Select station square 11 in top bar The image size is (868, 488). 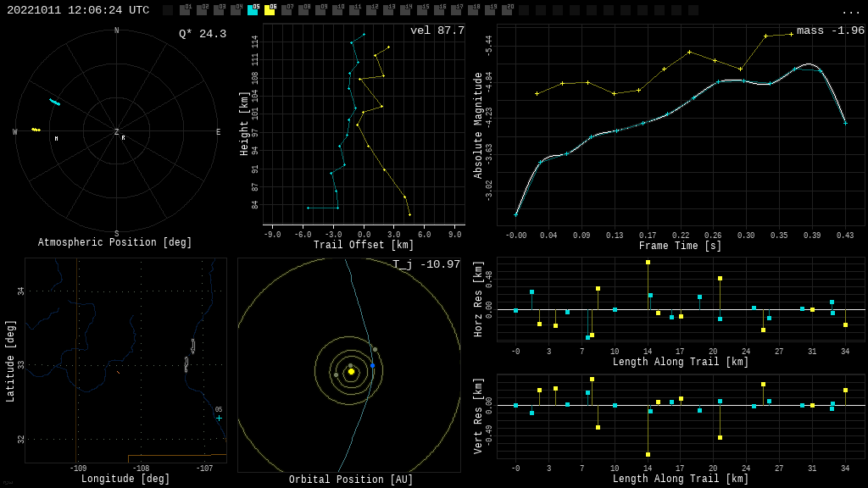coord(354,10)
